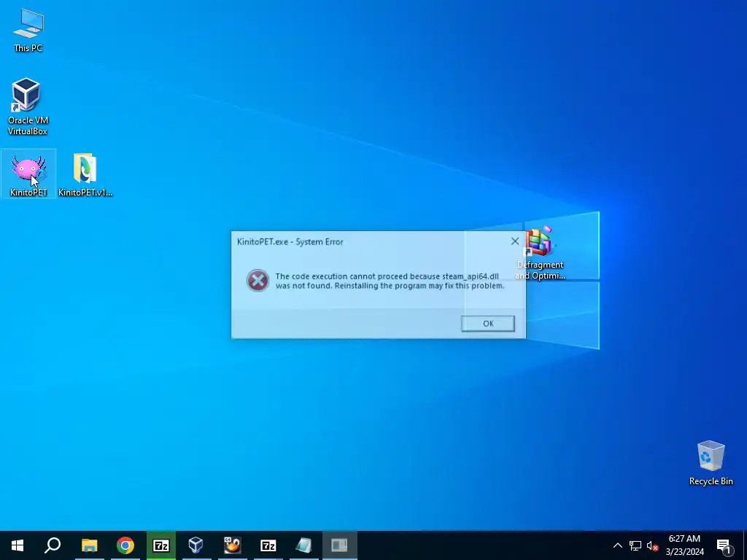The width and height of the screenshot is (747, 560).
Task: Select the Recycle Bin desktop icon
Action: coord(711,463)
